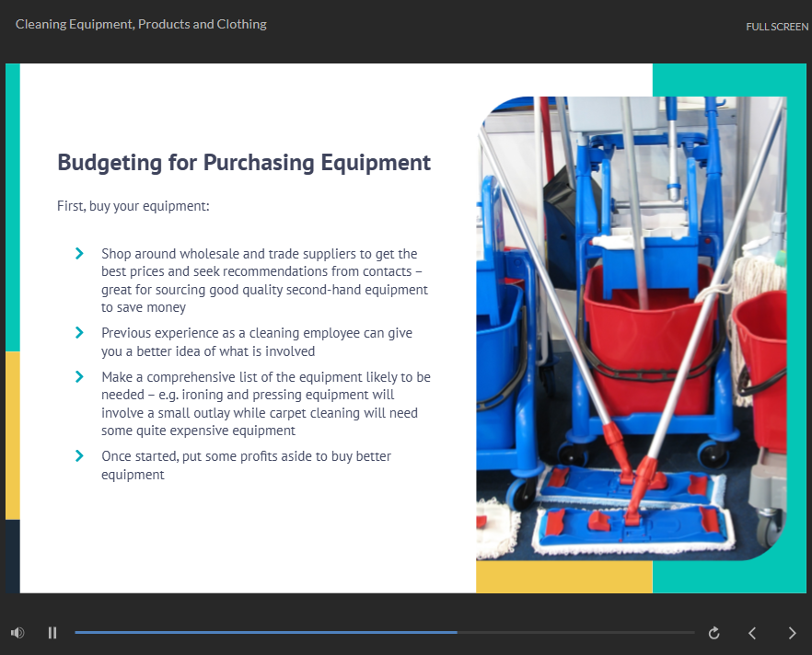Advance to the next slide arrow
The width and height of the screenshot is (812, 655).
coord(792,633)
